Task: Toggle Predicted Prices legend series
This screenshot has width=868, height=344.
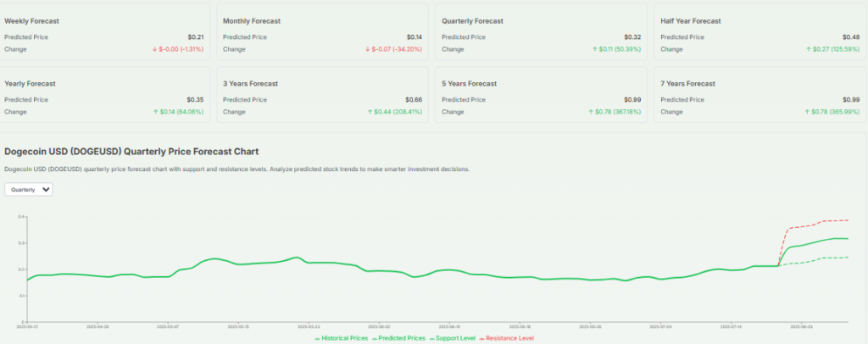Action: [x=398, y=338]
